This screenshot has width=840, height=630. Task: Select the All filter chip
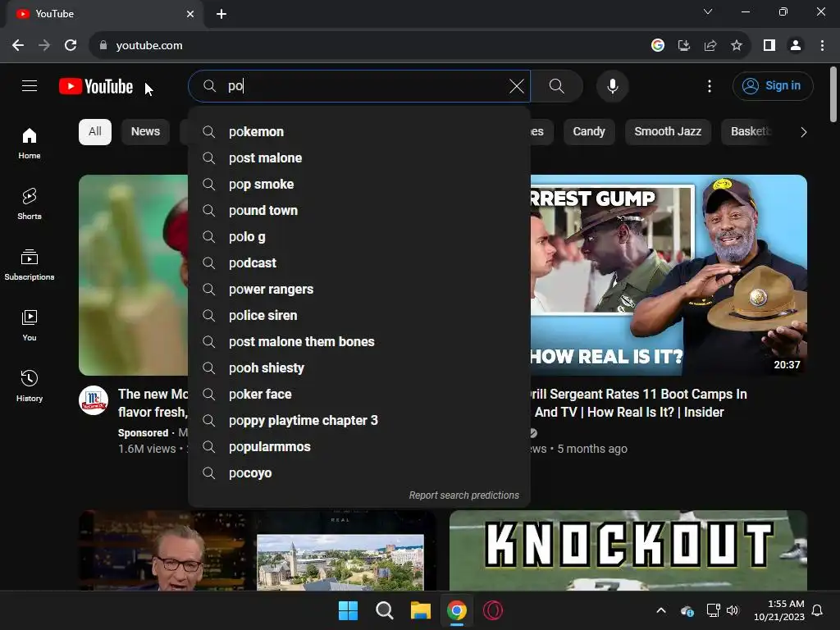click(x=95, y=132)
